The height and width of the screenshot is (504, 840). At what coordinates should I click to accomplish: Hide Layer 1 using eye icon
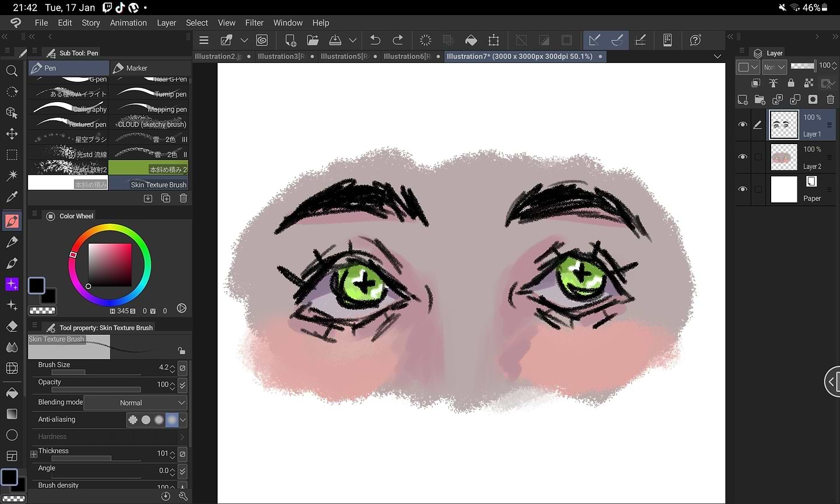tap(743, 125)
